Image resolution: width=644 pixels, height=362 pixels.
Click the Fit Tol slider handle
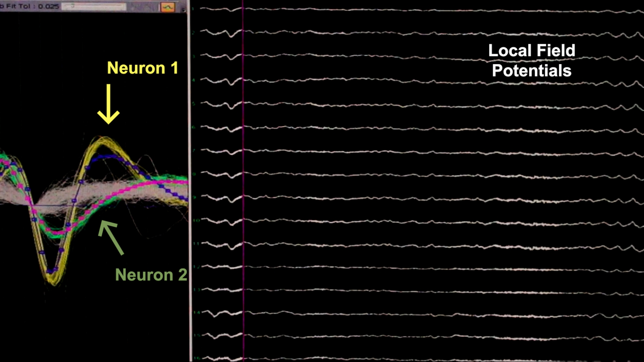click(73, 6)
